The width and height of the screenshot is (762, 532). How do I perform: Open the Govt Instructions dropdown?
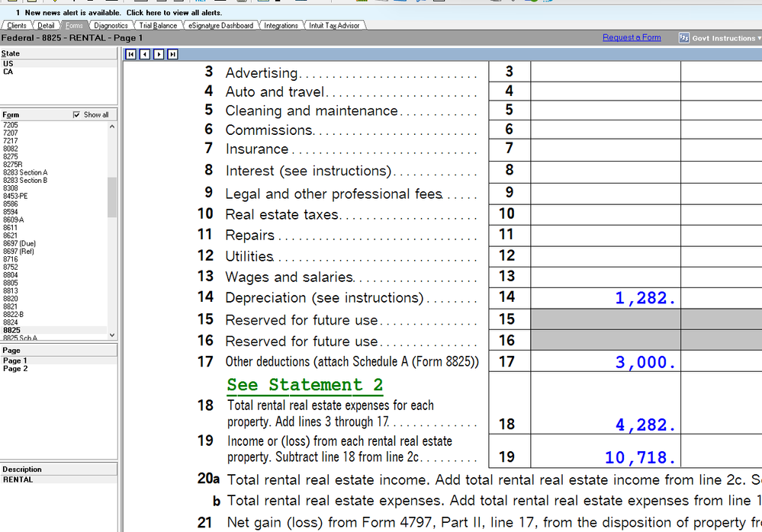[x=758, y=37]
